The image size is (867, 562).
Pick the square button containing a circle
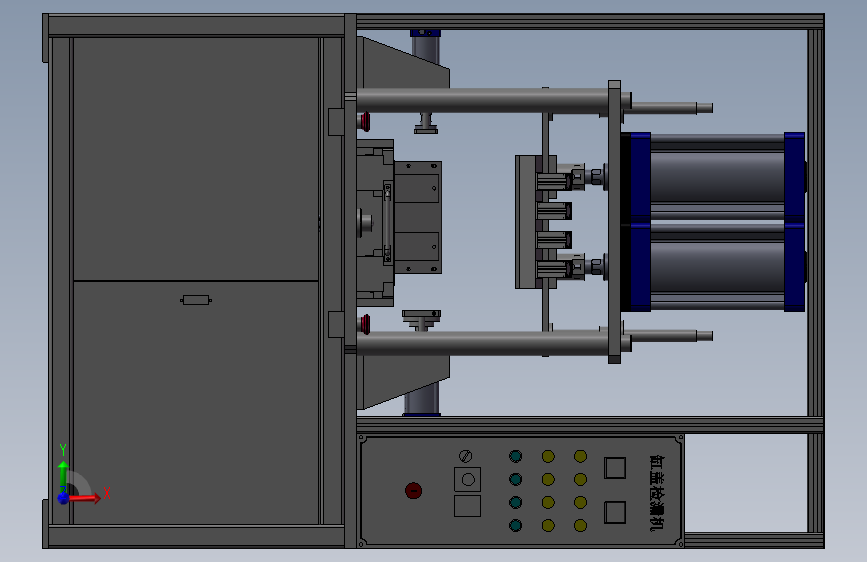(468, 479)
